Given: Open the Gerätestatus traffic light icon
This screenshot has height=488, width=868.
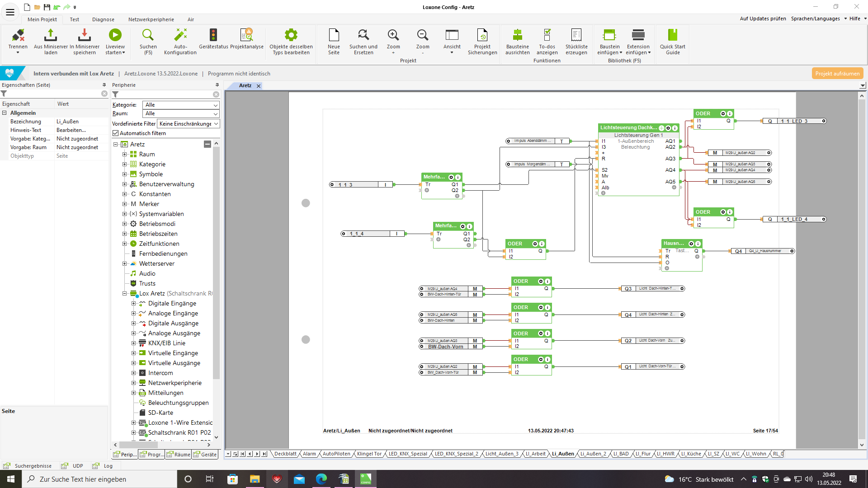Looking at the screenshot, I should (213, 36).
